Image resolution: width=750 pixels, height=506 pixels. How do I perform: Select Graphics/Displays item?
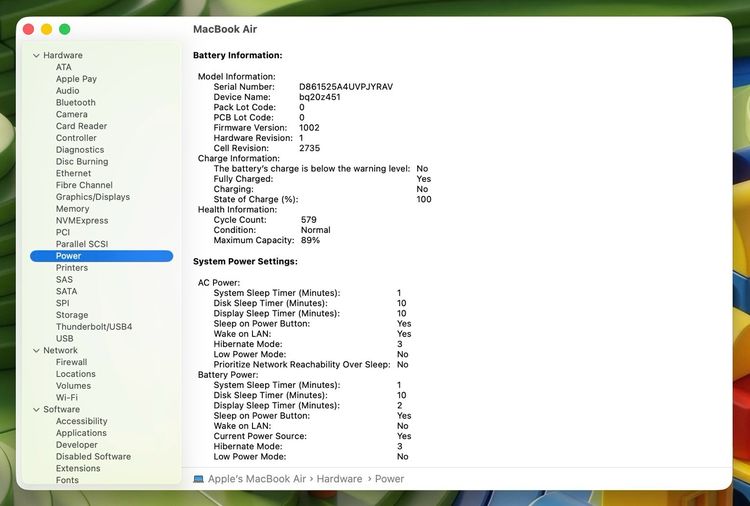pyautogui.click(x=93, y=197)
